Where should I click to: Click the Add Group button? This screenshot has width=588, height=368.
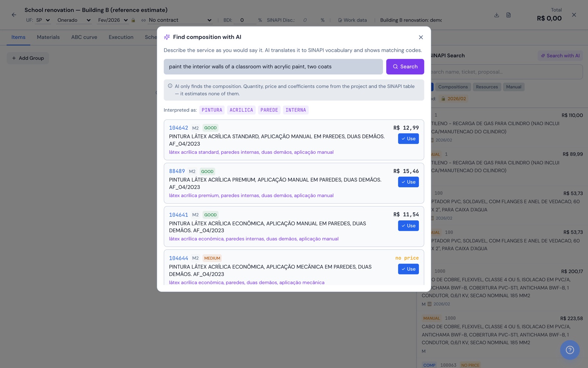28,58
